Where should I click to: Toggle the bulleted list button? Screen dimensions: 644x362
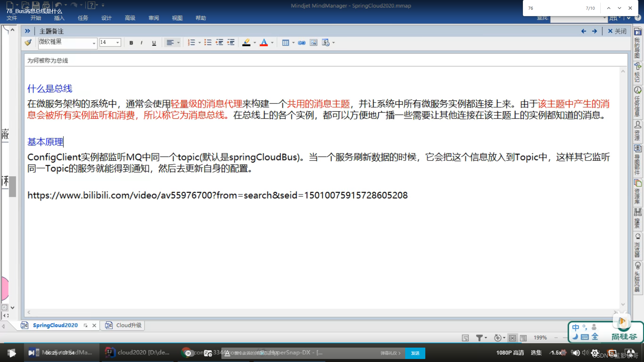207,43
